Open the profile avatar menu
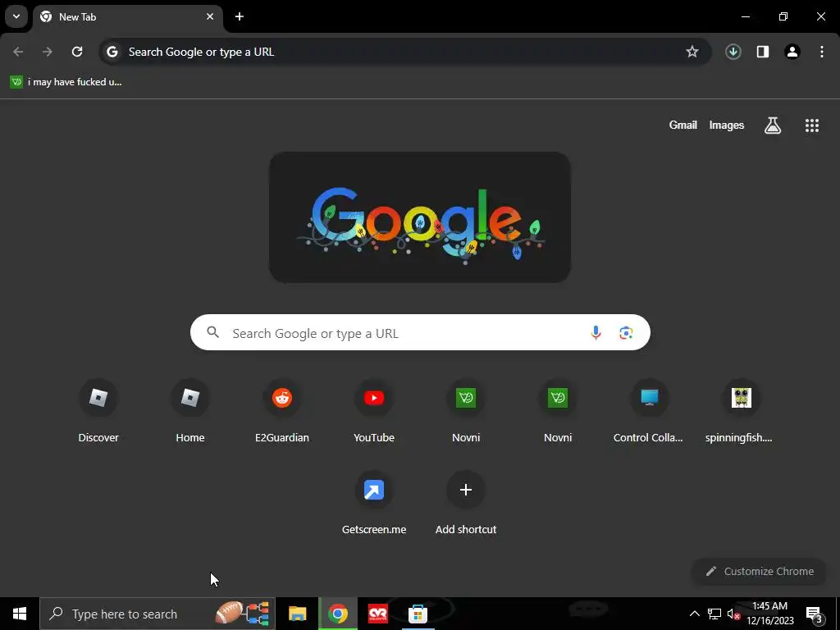Image resolution: width=840 pixels, height=630 pixels. click(792, 52)
